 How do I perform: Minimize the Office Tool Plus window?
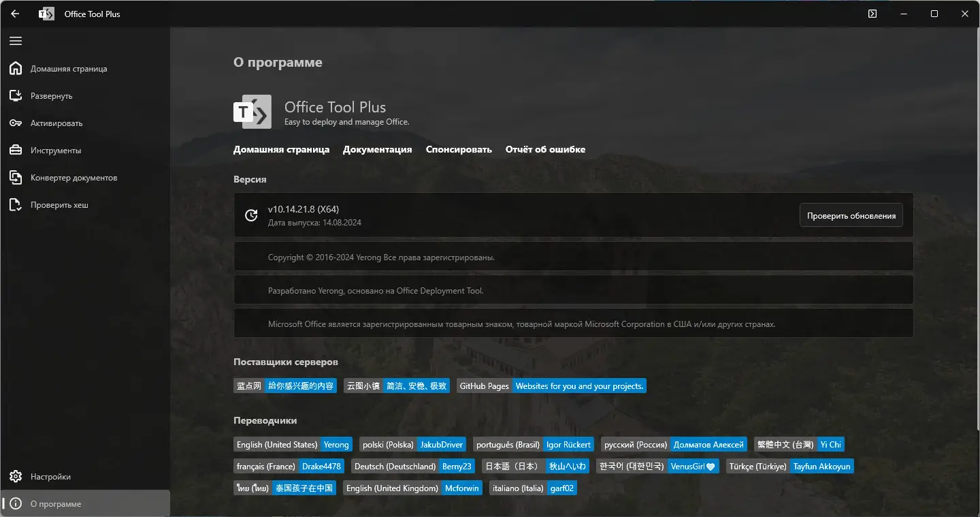point(903,14)
